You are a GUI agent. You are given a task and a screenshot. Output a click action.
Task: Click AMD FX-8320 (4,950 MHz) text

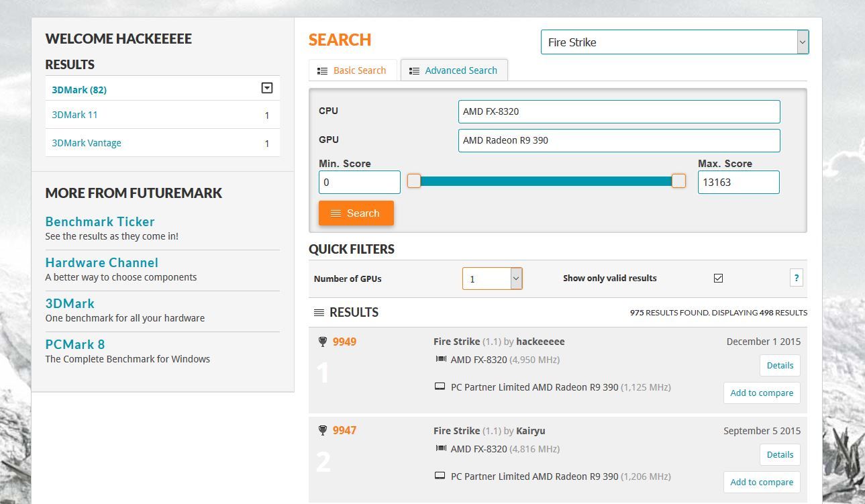pos(505,360)
